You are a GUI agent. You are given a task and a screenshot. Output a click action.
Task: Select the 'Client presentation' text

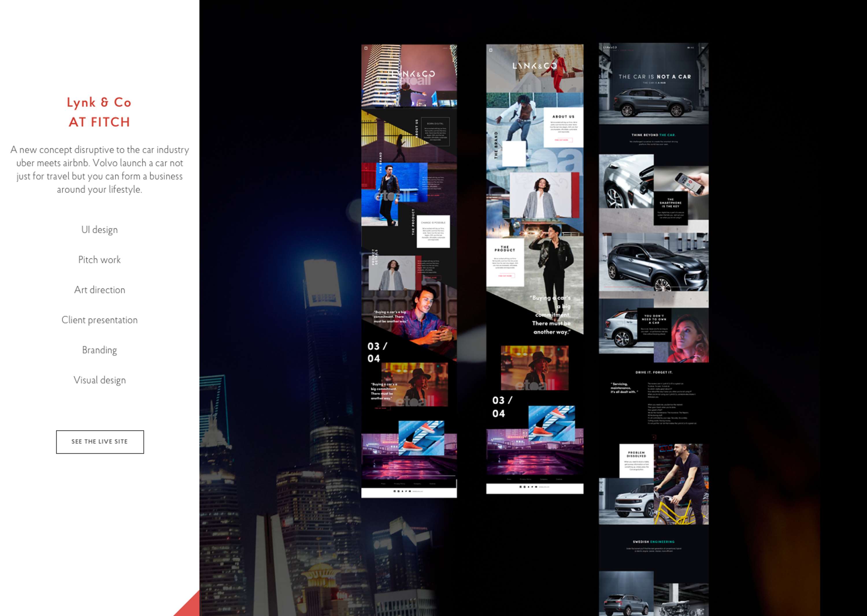(99, 320)
